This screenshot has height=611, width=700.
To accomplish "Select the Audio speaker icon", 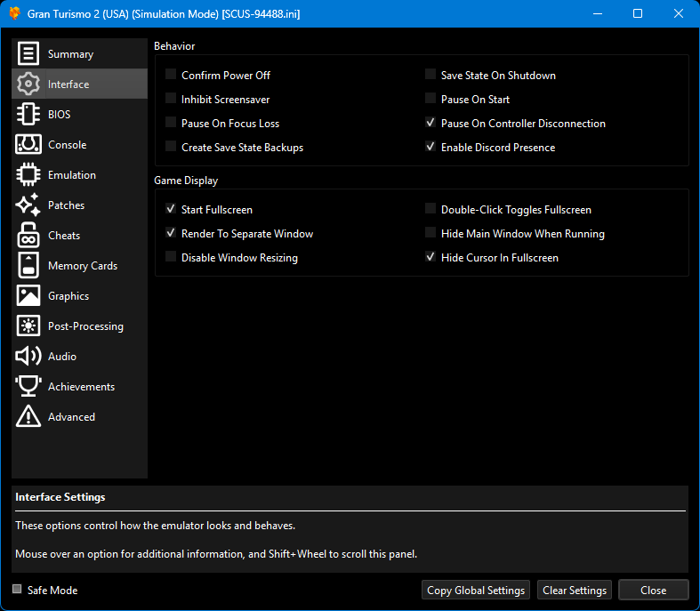I will 28,357.
